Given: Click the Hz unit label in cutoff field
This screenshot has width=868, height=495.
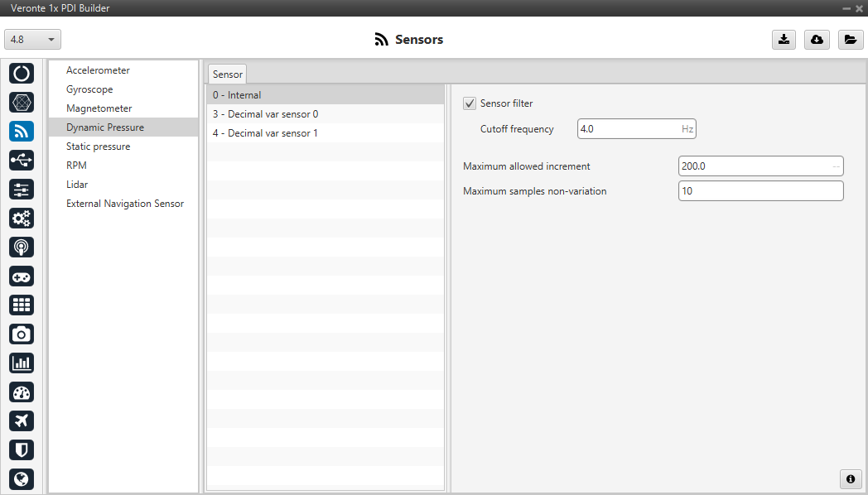Looking at the screenshot, I should click(x=687, y=129).
